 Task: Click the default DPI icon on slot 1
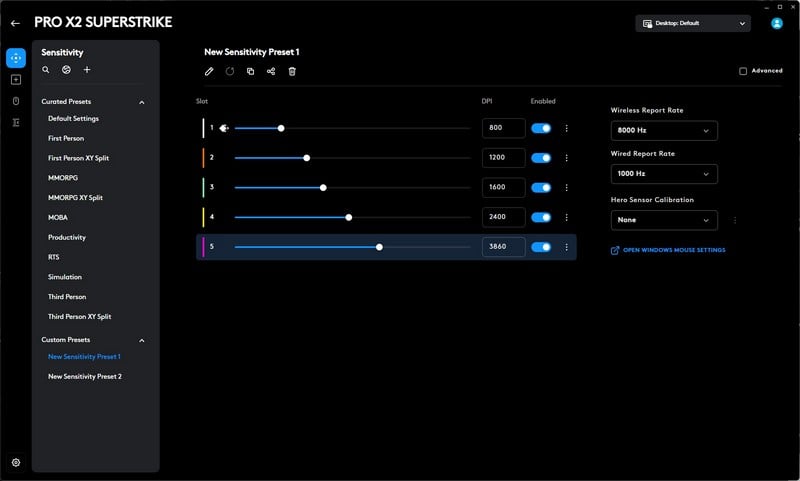(223, 129)
